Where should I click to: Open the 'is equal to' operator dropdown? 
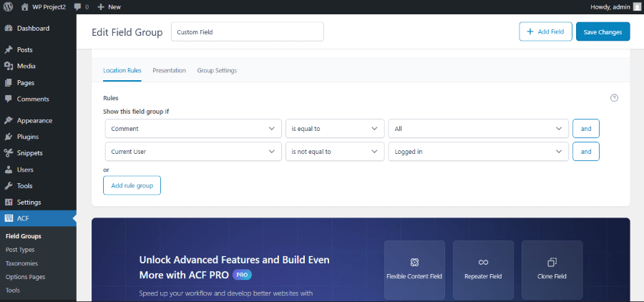click(334, 129)
